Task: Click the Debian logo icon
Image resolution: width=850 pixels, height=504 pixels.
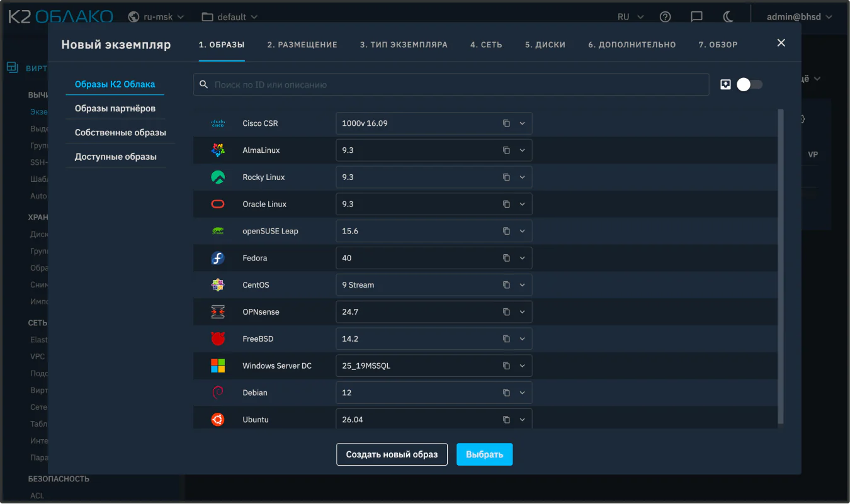Action: pos(218,393)
